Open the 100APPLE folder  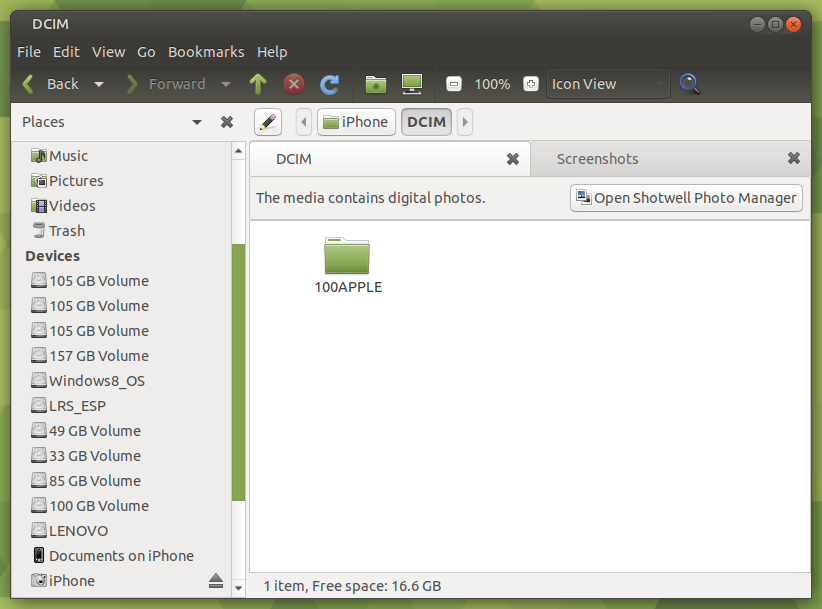click(348, 265)
